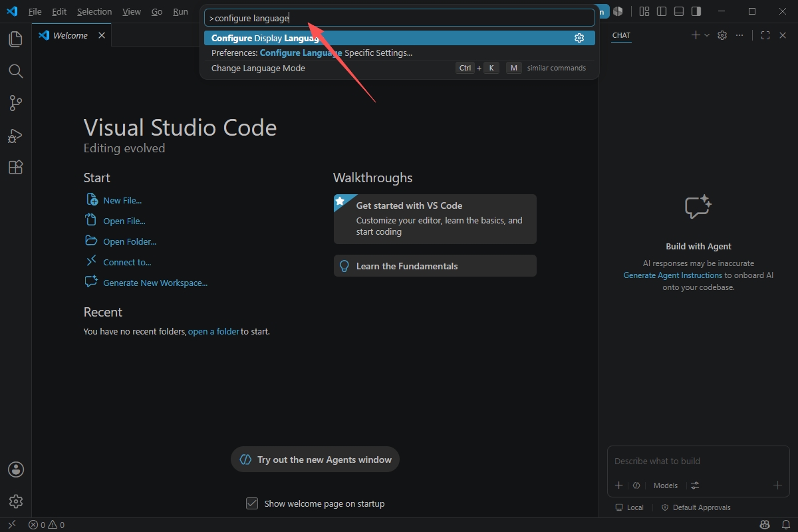This screenshot has height=532, width=798.
Task: Open the Run and Debug view
Action: (x=15, y=136)
